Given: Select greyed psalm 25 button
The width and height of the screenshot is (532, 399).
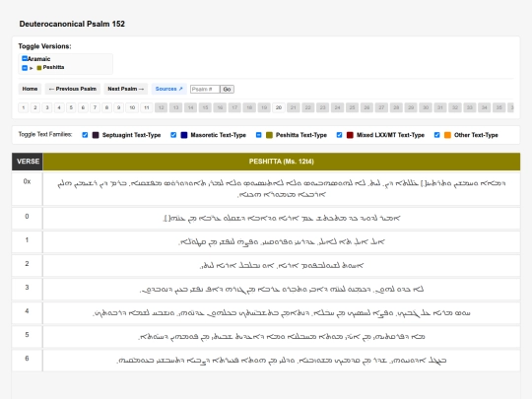Looking at the screenshot, I should tap(352, 107).
